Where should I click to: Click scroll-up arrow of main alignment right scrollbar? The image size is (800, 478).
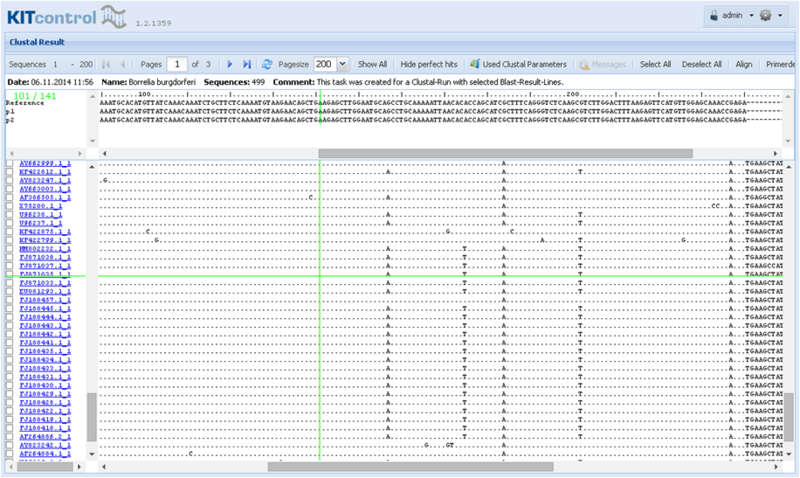(789, 167)
